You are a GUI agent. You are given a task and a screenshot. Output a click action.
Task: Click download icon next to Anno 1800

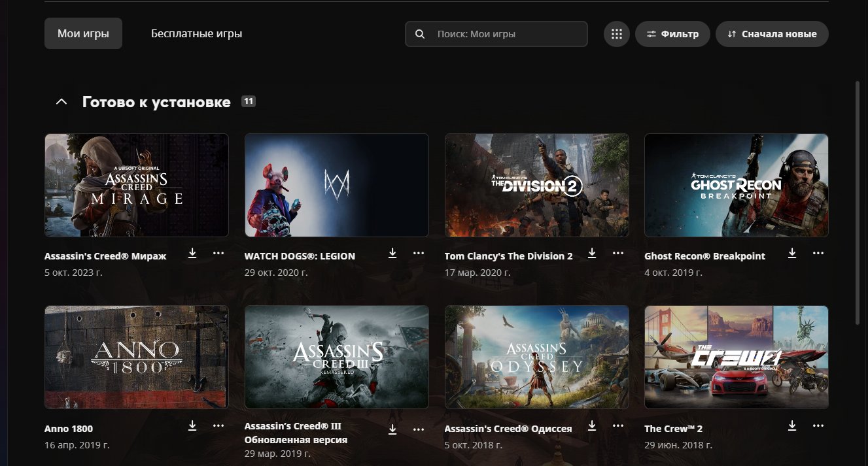pos(192,425)
